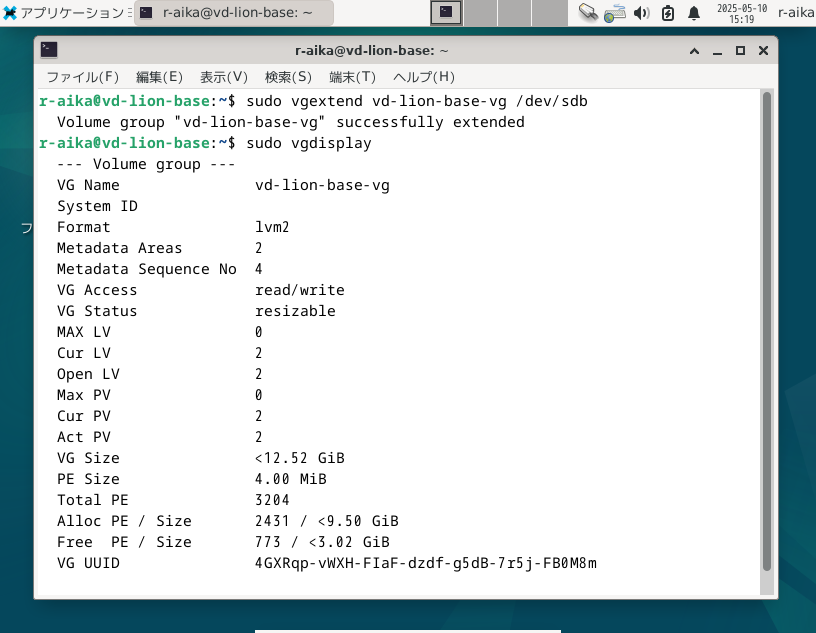Click the terminal vertical scrollbar

tap(767, 331)
